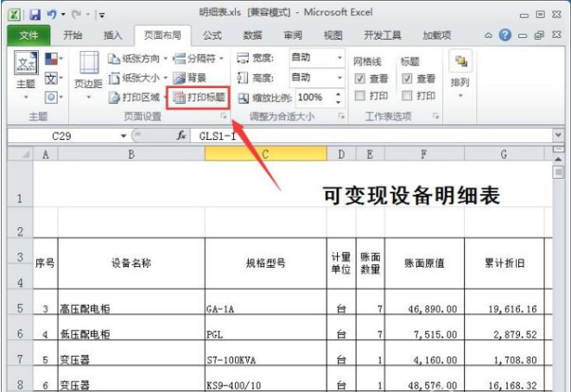Screen dimensions: 571x392
Task: Switch to the View (视图) tab
Action: (x=333, y=35)
